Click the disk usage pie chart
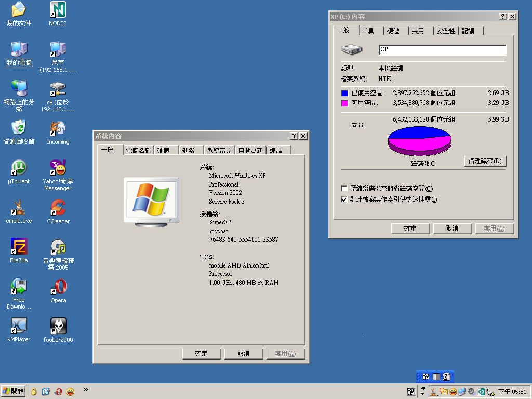 420,141
